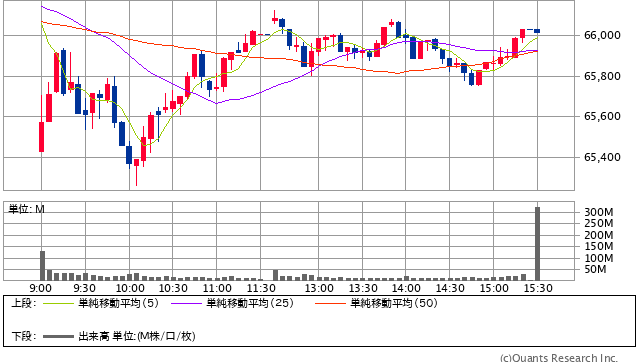Click the 300M volume axis label

coord(599,212)
